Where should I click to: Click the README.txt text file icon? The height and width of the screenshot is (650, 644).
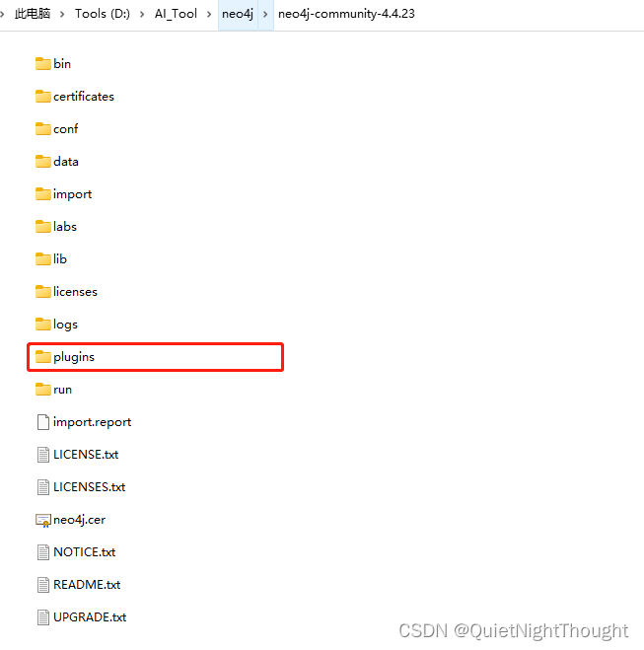click(43, 585)
